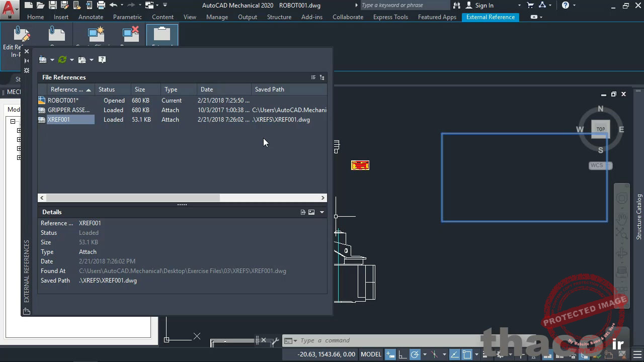This screenshot has height=362, width=644.
Task: Show Preview pane view icon
Action: click(x=311, y=212)
